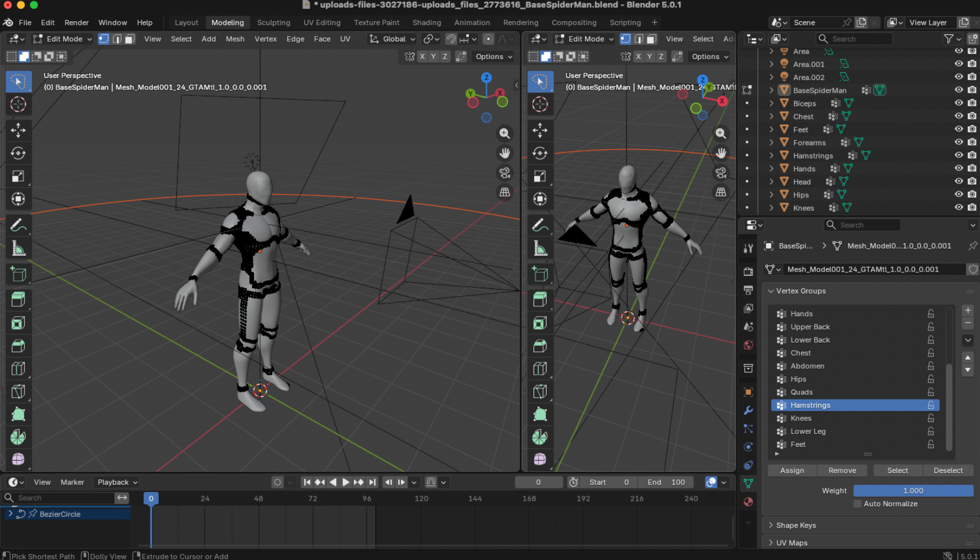Open the Modifiers properties tab wrench icon
The height and width of the screenshot is (560, 980).
[748, 410]
